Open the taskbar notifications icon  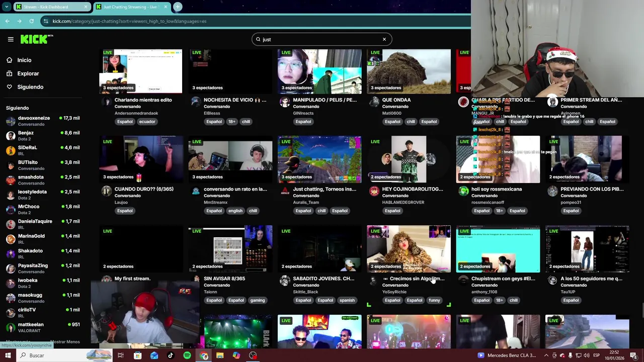pos(633,355)
